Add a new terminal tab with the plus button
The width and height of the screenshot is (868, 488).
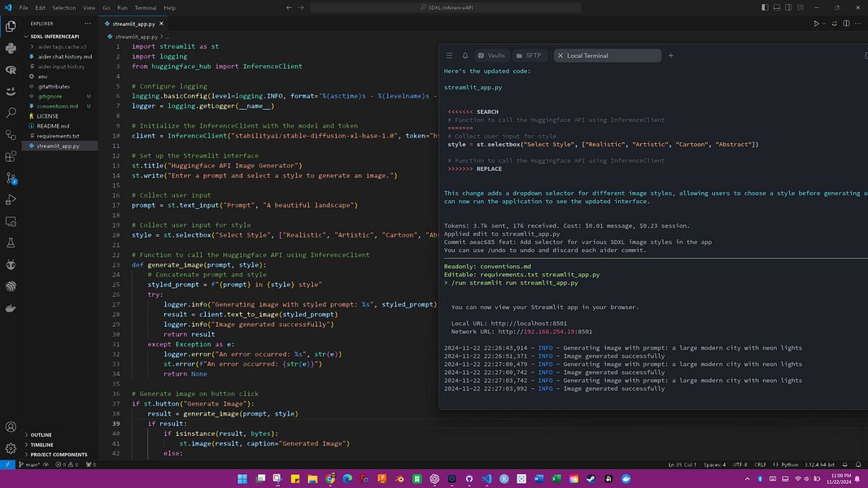[670, 55]
